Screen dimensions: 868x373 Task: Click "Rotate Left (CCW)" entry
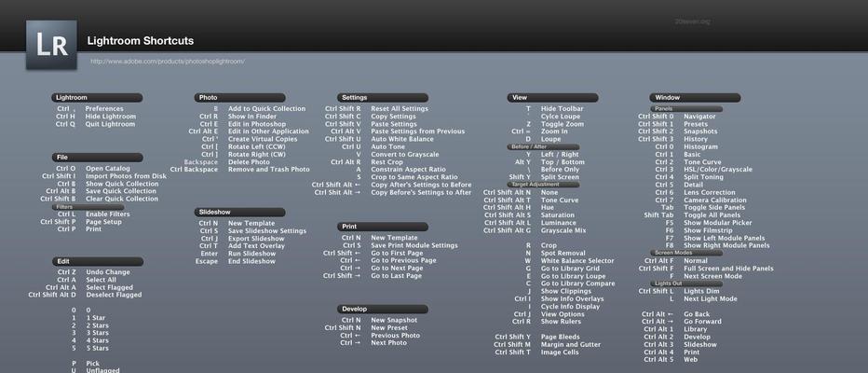click(257, 147)
